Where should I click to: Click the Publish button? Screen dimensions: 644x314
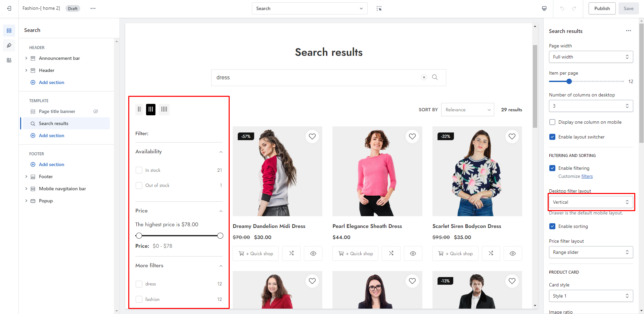(x=602, y=8)
